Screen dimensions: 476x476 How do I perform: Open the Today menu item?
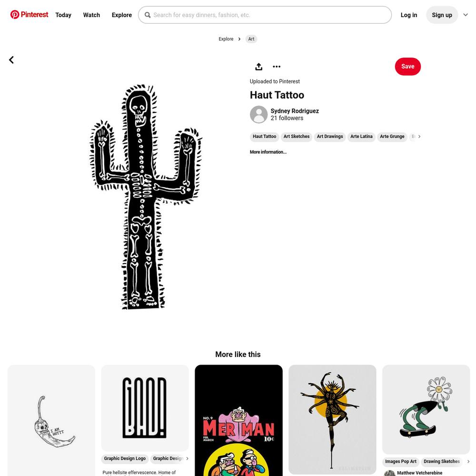pyautogui.click(x=63, y=15)
